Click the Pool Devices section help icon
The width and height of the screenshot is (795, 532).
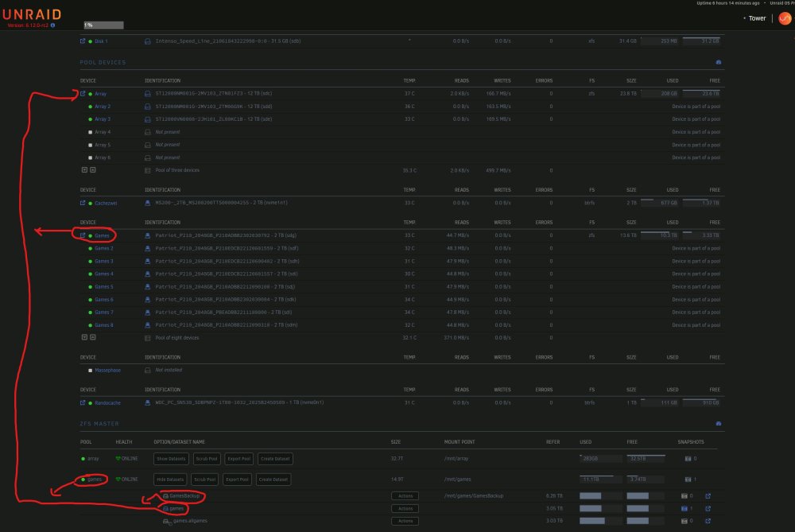(x=719, y=62)
